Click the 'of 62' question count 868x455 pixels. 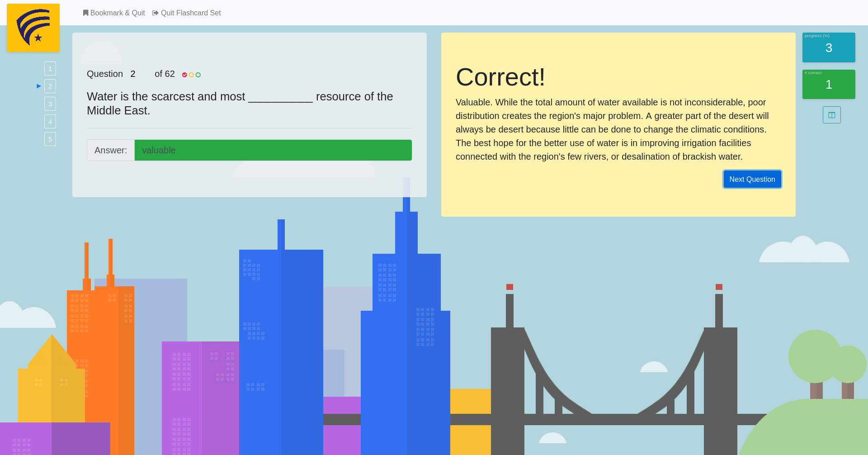click(x=165, y=74)
